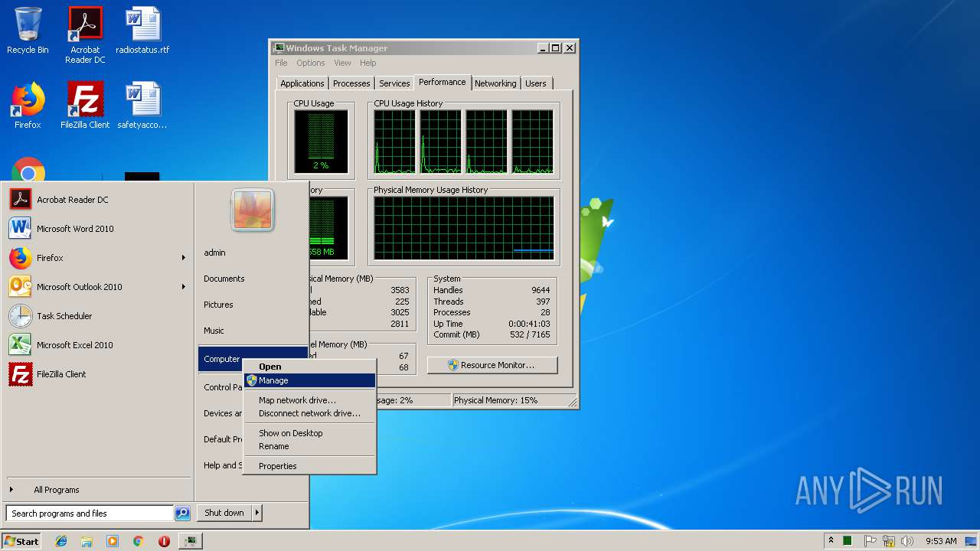Switch to Services tab
Image resolution: width=980 pixels, height=551 pixels.
pos(394,83)
